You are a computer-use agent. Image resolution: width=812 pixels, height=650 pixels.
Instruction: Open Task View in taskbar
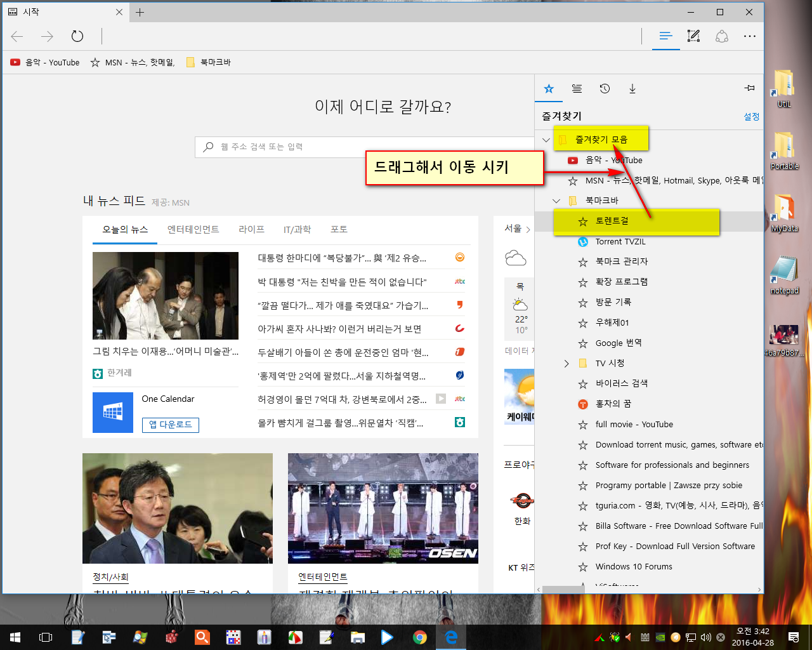[x=46, y=637]
